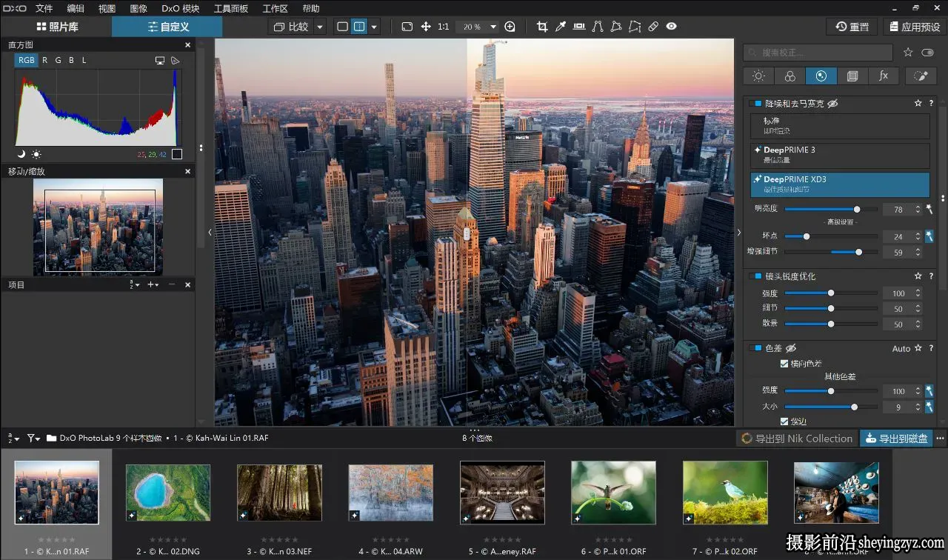Collapse the left panel arrow
This screenshot has height=560, width=948.
[x=210, y=232]
